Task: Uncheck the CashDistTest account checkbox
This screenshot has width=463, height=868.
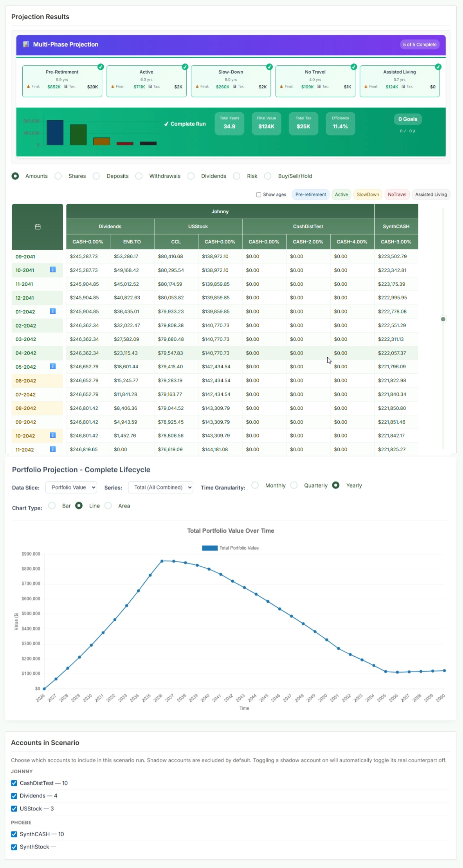Action: point(14,783)
